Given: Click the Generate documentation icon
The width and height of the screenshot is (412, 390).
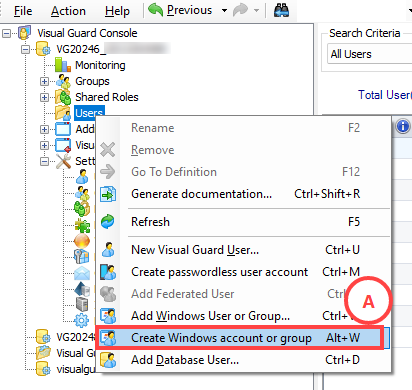Looking at the screenshot, I should 108,194.
